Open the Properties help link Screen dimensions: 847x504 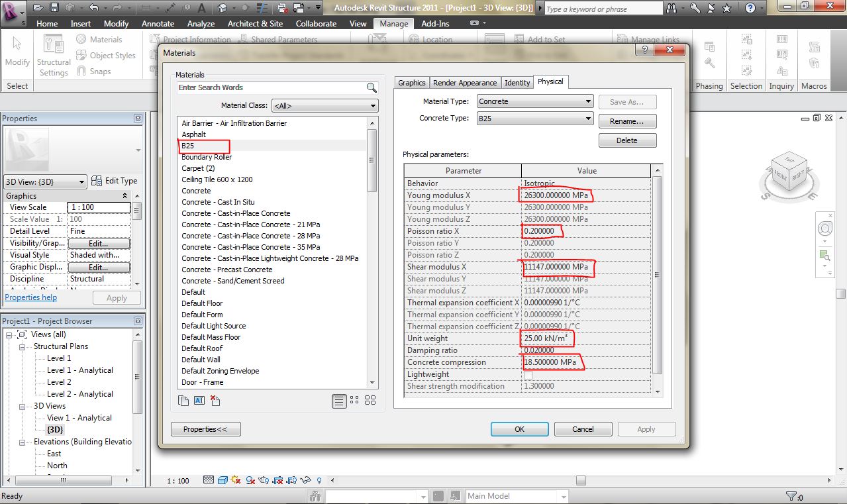pyautogui.click(x=31, y=297)
